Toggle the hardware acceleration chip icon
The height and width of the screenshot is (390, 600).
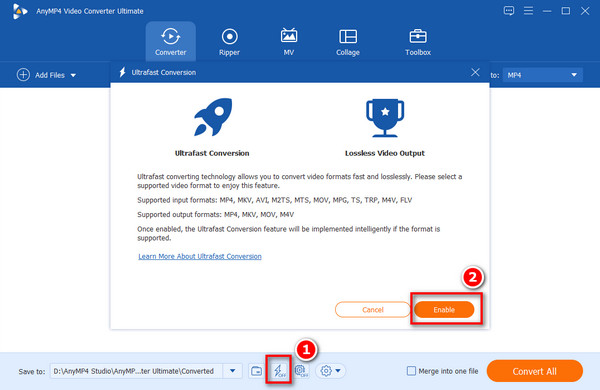pyautogui.click(x=301, y=370)
